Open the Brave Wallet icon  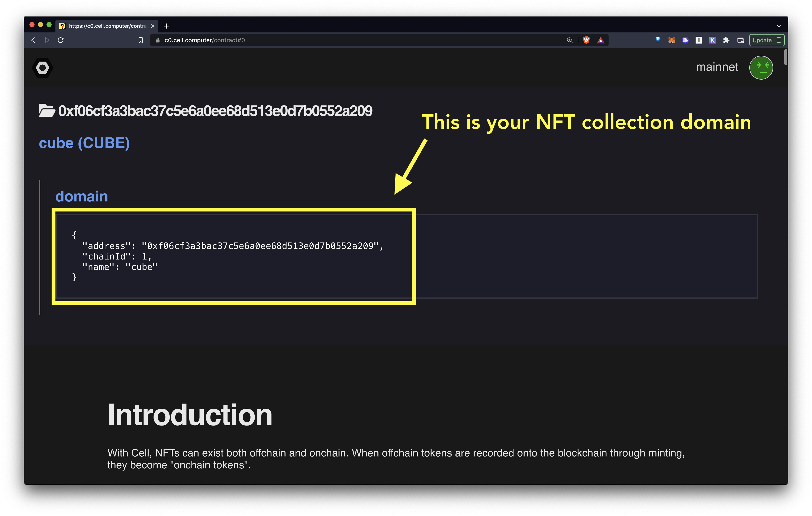coord(741,40)
